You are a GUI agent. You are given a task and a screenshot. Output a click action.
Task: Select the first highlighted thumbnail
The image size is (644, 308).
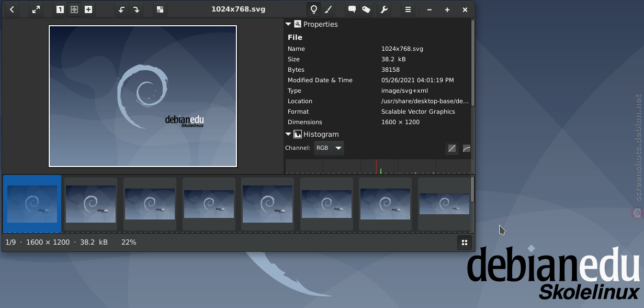pos(32,204)
